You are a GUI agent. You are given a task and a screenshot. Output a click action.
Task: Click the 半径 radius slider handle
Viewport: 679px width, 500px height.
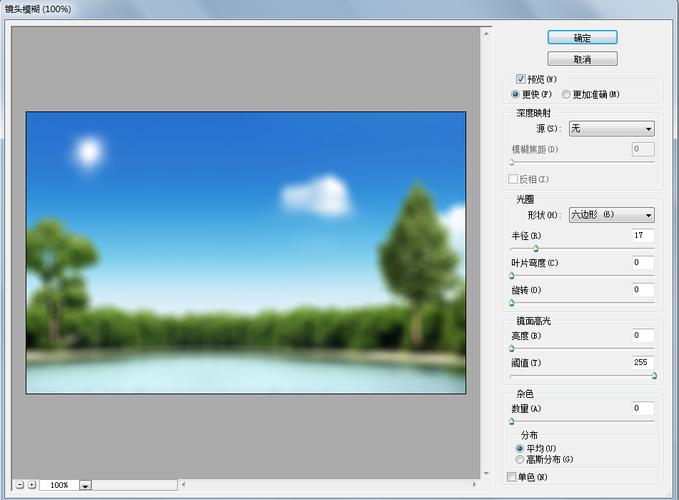point(536,248)
